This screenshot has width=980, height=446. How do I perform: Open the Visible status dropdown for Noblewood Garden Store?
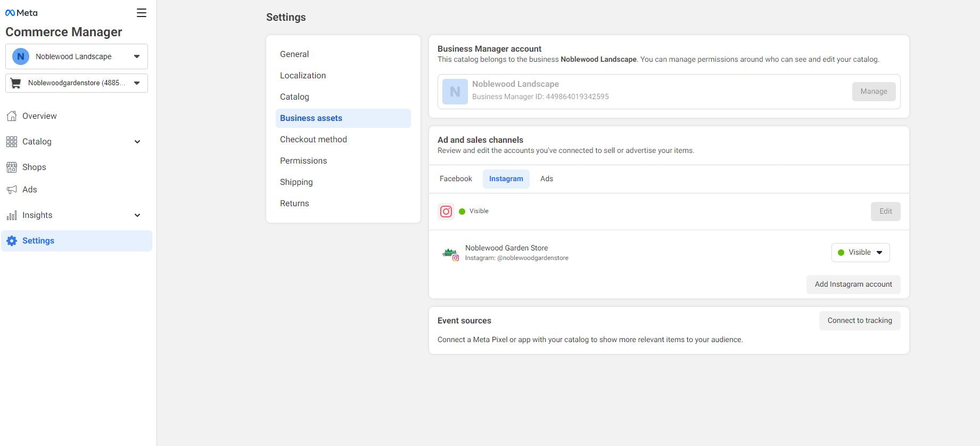[860, 253]
